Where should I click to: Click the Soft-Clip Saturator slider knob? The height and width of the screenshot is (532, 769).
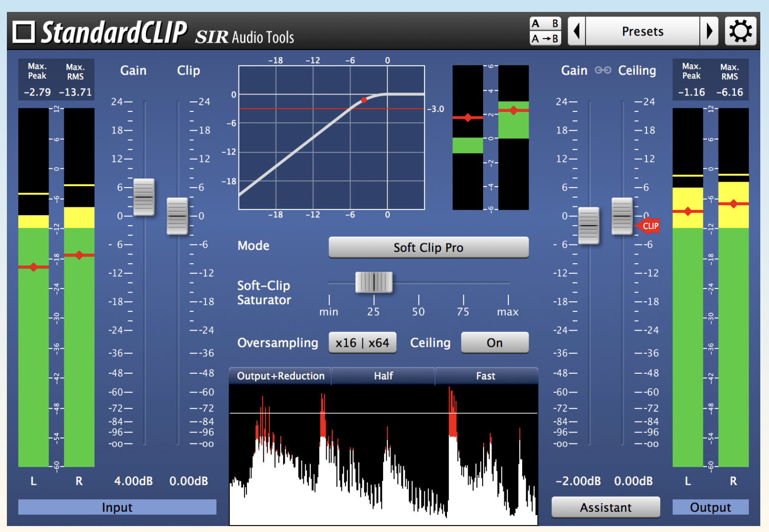pyautogui.click(x=374, y=282)
